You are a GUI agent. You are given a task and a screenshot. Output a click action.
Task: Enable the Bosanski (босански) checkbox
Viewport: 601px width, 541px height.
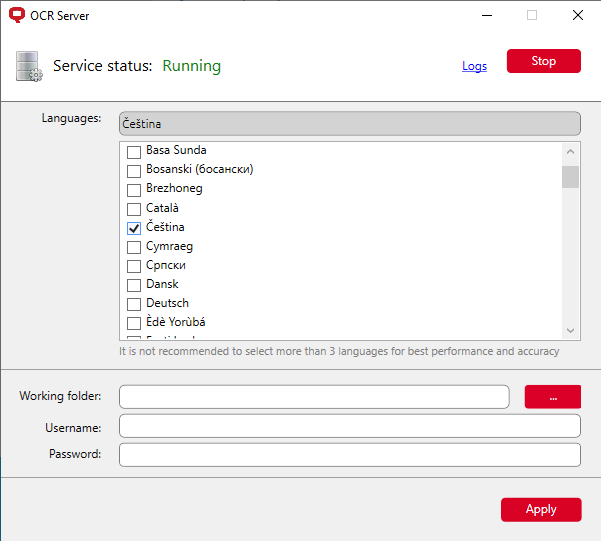134,171
